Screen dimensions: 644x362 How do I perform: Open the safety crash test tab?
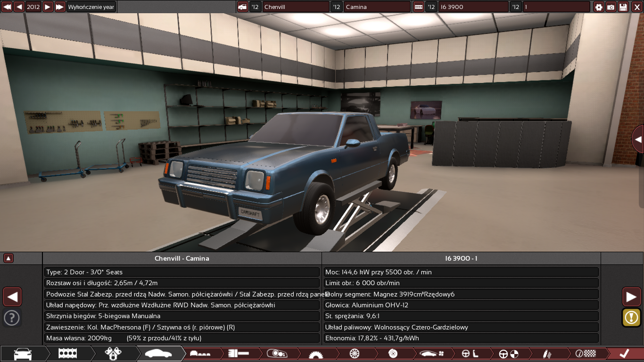[x=509, y=354]
